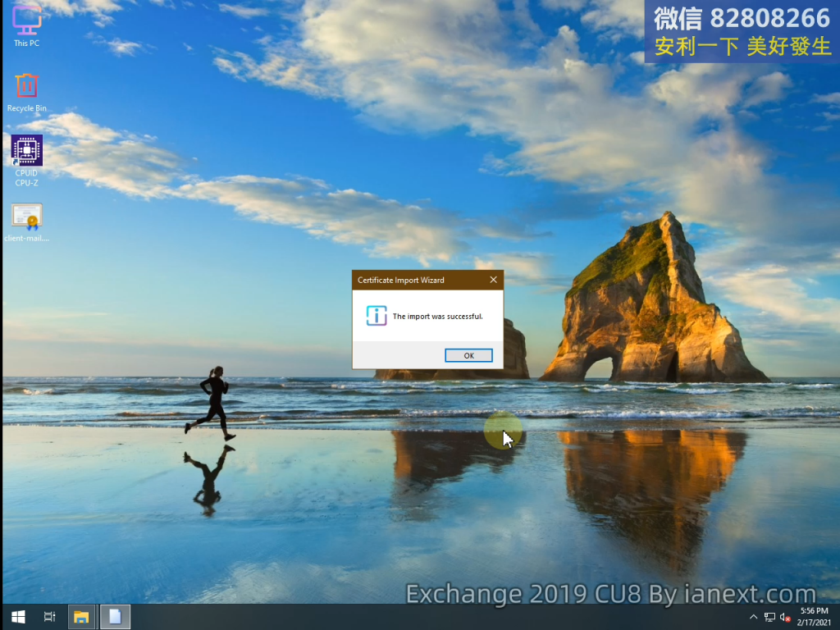Open the volume tray icon
This screenshot has width=840, height=630.
[x=785, y=617]
